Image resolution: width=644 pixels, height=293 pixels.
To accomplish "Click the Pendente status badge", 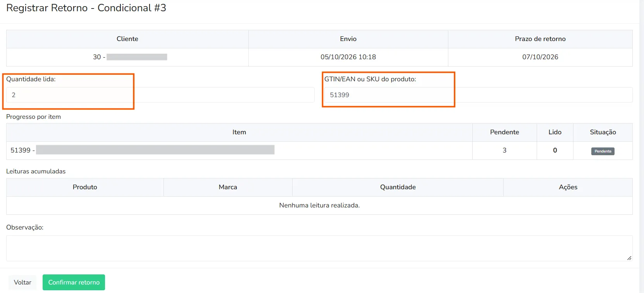I will pos(603,151).
